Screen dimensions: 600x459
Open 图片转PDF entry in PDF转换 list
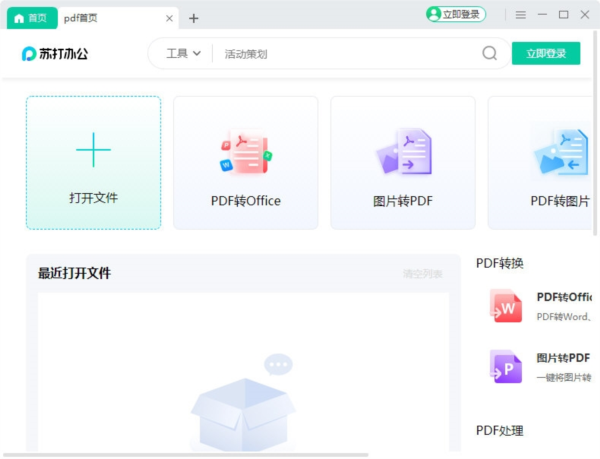point(540,366)
